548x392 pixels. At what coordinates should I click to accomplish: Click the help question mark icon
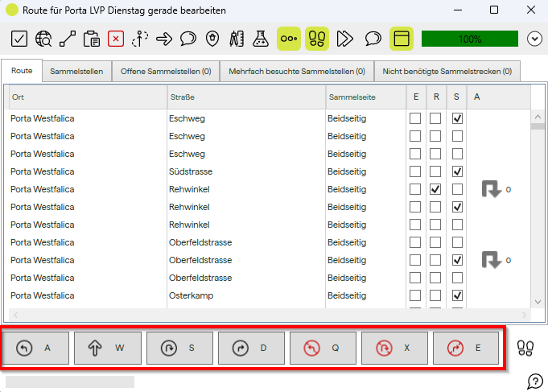pos(534,380)
